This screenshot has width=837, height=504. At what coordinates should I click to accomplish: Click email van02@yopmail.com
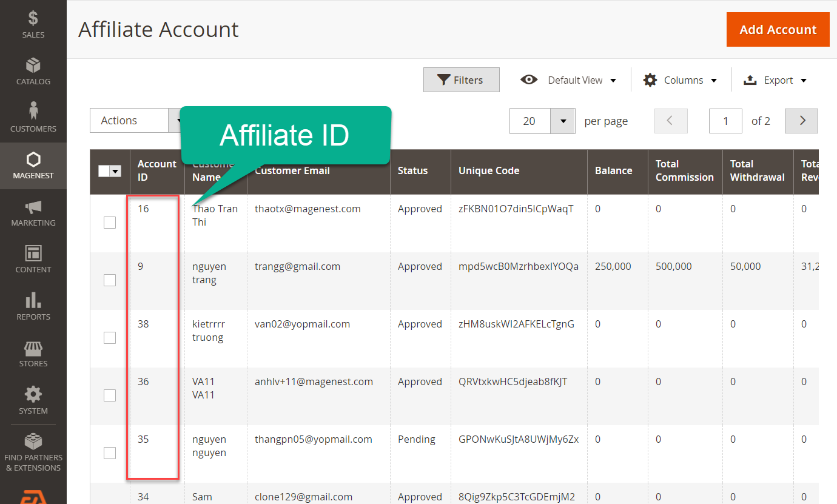pyautogui.click(x=302, y=324)
